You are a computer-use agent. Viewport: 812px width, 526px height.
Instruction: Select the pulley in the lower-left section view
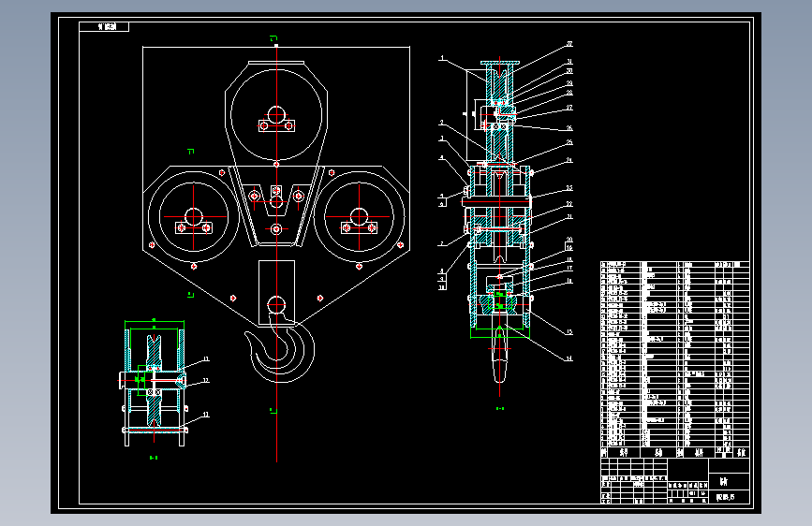tap(154, 381)
